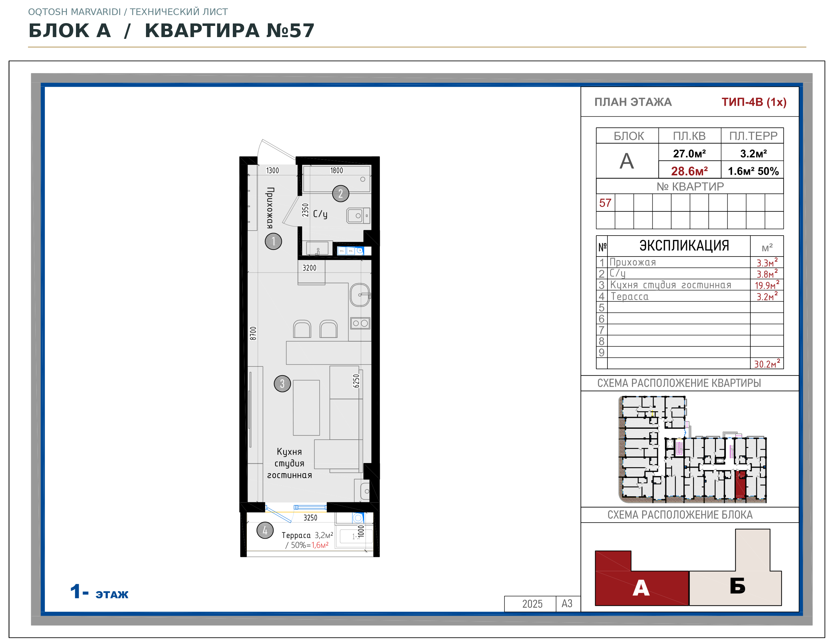Click room marker 1 in the hallway
The image size is (834, 644).
pyautogui.click(x=273, y=241)
